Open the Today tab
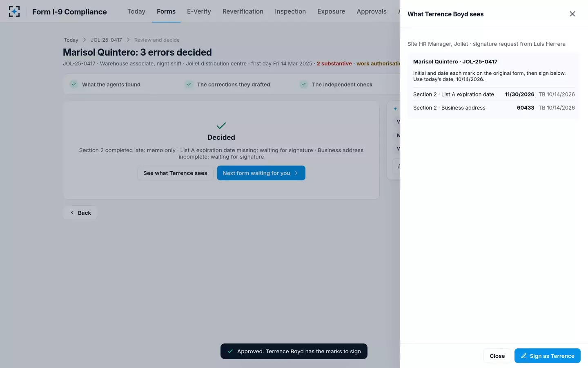Screen dimensions: 588x368 136,11
